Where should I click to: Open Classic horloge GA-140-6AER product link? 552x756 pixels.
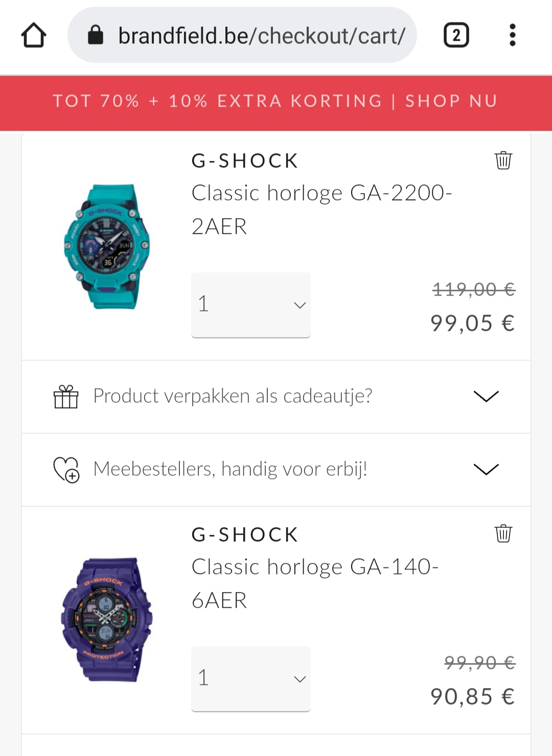click(x=315, y=583)
